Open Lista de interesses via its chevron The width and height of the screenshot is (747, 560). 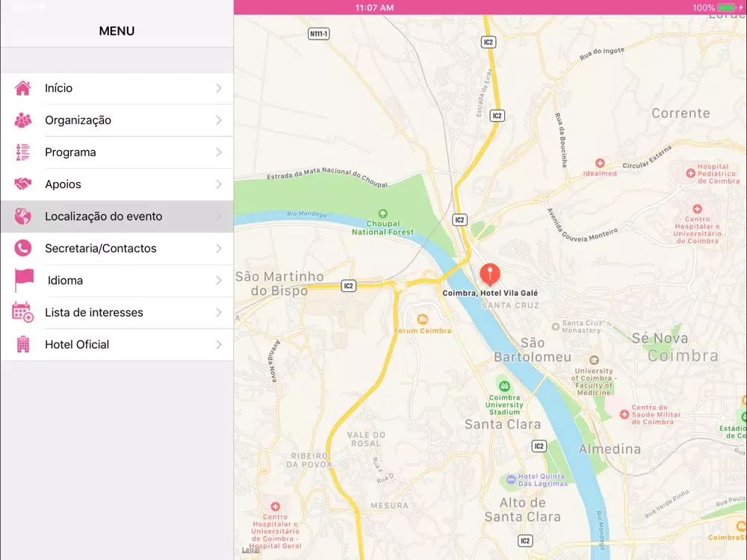(x=219, y=312)
